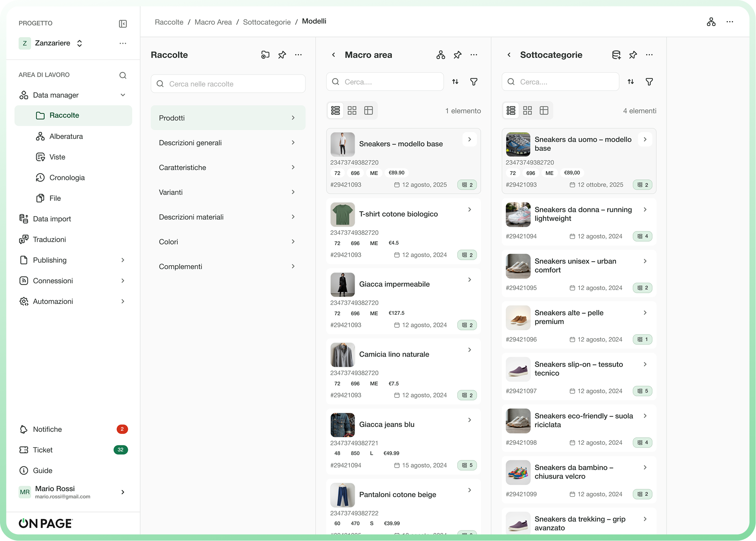Click the sort icon in Sottocategorie panel
756x541 pixels.
(631, 82)
